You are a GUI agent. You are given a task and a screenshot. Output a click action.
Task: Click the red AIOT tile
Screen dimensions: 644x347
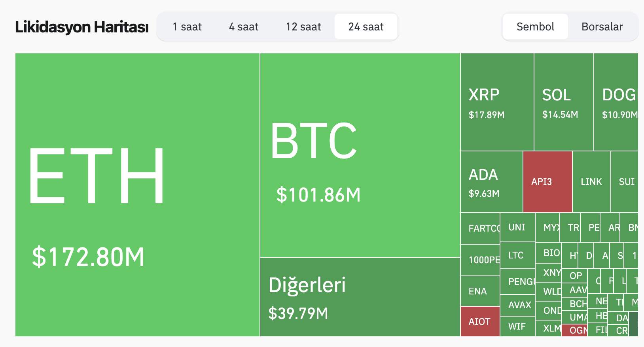point(480,321)
